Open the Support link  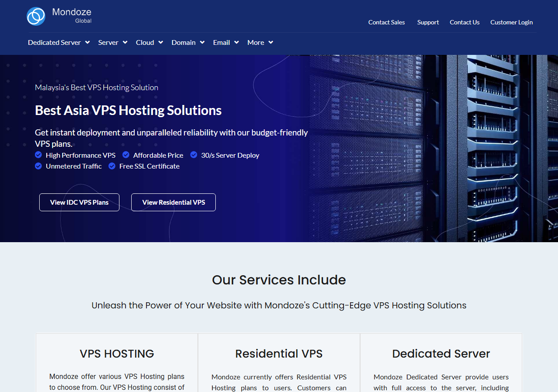[428, 22]
